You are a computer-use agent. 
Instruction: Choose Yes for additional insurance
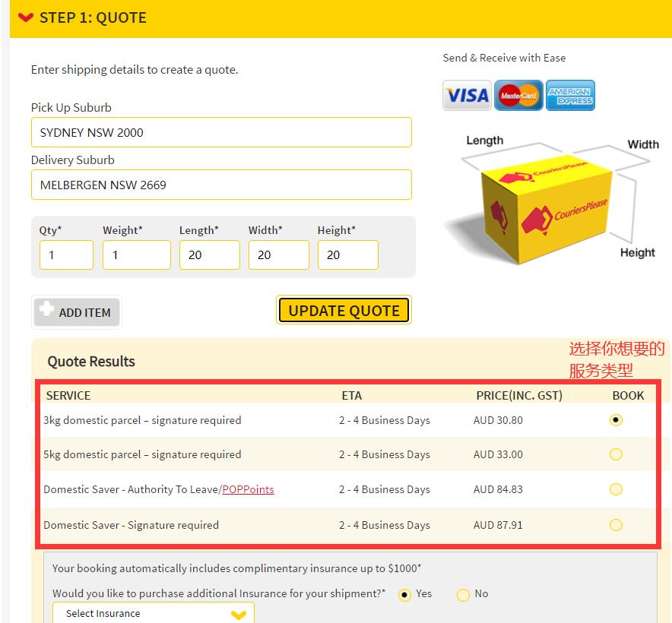pyautogui.click(x=404, y=595)
